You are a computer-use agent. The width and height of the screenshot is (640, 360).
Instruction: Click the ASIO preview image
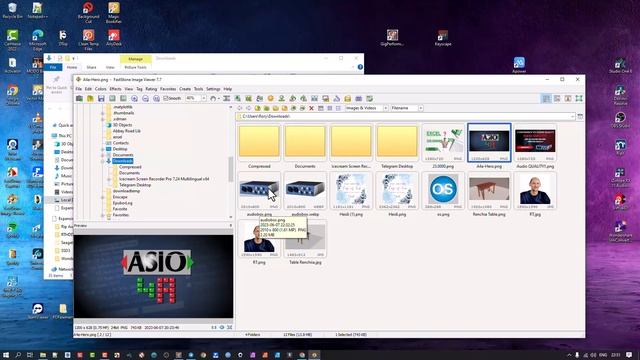coord(153,276)
